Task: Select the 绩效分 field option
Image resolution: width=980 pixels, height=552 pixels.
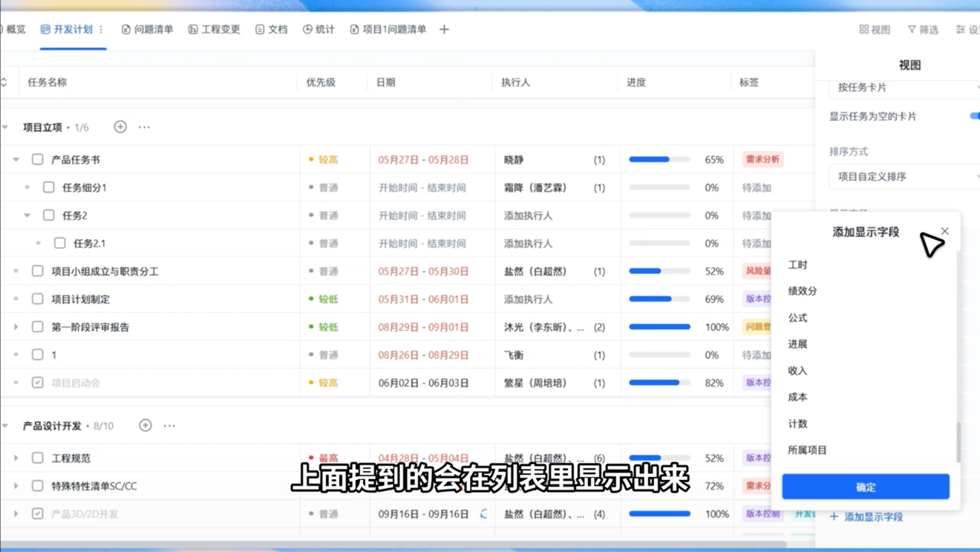Action: [803, 291]
